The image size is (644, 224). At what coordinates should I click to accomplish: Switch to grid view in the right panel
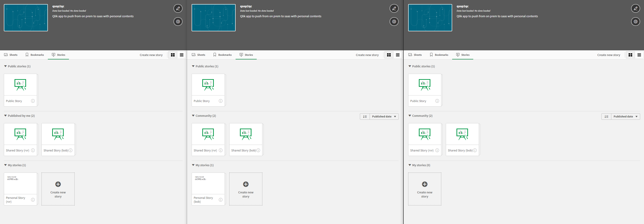pos(630,55)
